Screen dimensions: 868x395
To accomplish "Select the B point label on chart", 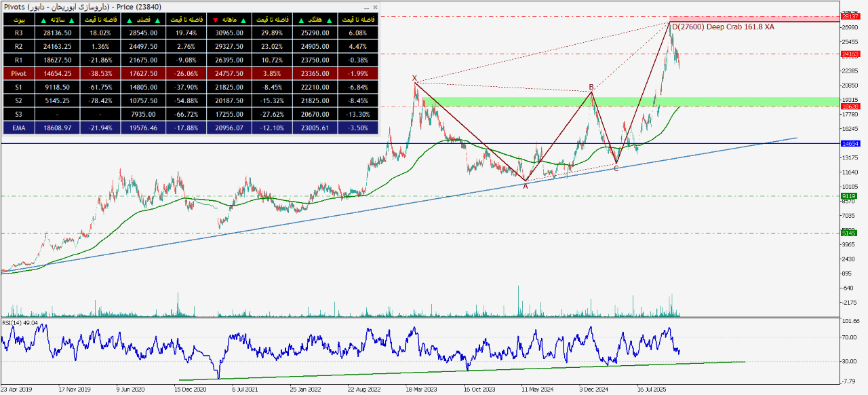I will (x=591, y=87).
